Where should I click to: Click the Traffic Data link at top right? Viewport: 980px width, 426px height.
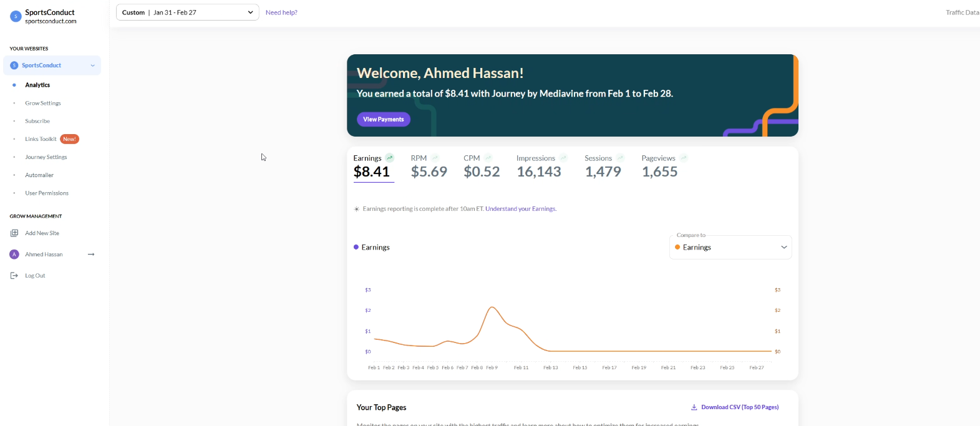[963, 12]
